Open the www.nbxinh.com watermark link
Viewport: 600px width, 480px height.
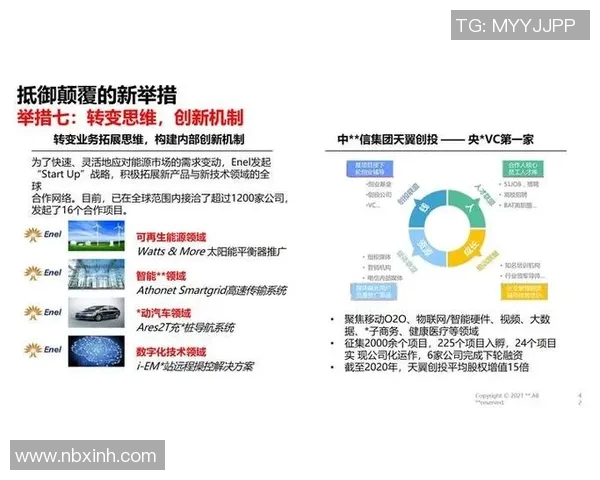point(86,456)
